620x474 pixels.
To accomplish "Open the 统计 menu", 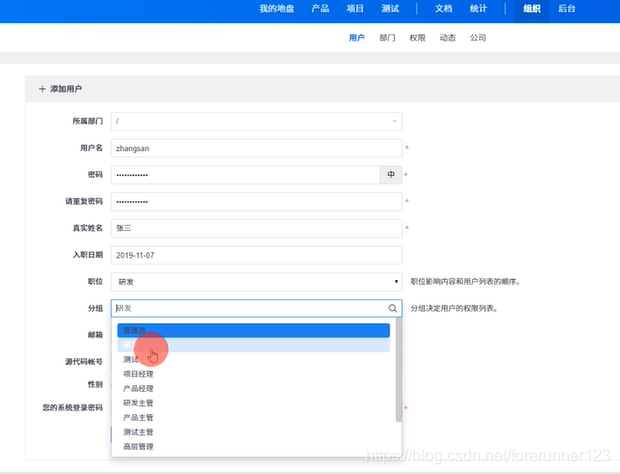I will coord(478,8).
